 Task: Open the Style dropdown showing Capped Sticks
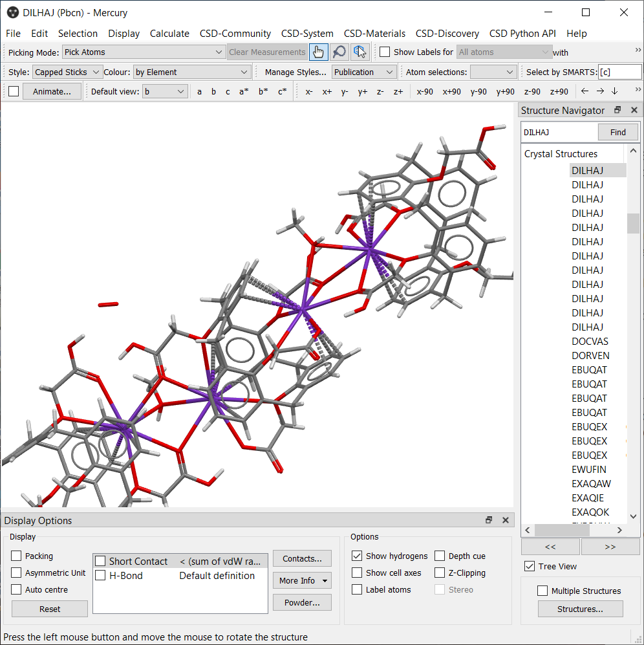(68, 72)
